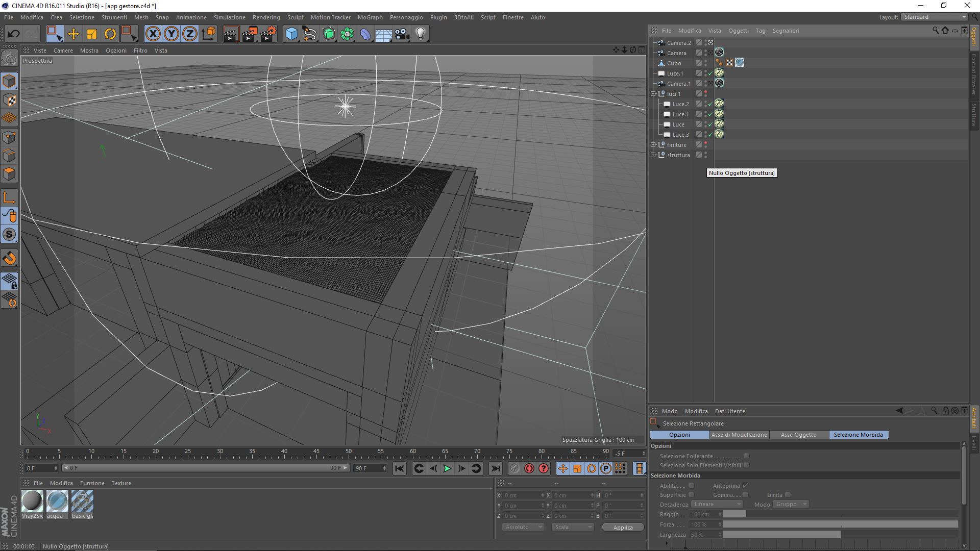This screenshot has width=980, height=551.
Task: Select the acqua material thumbnail
Action: [57, 502]
